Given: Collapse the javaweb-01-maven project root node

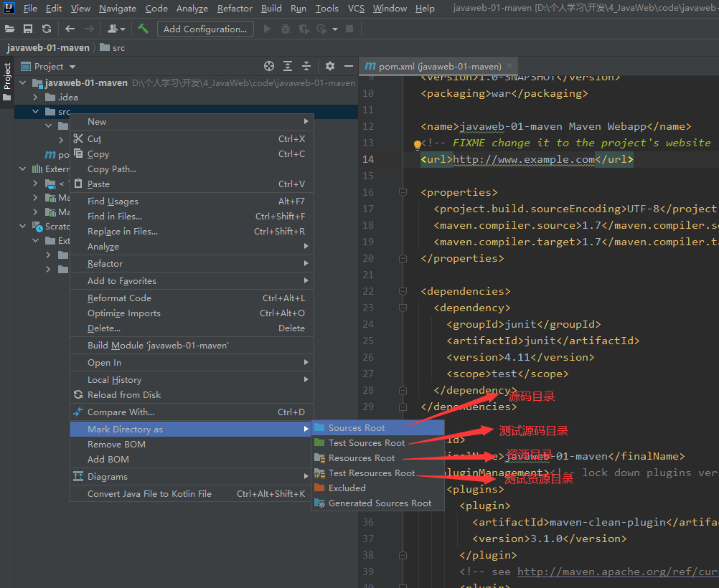Looking at the screenshot, I should pyautogui.click(x=23, y=83).
